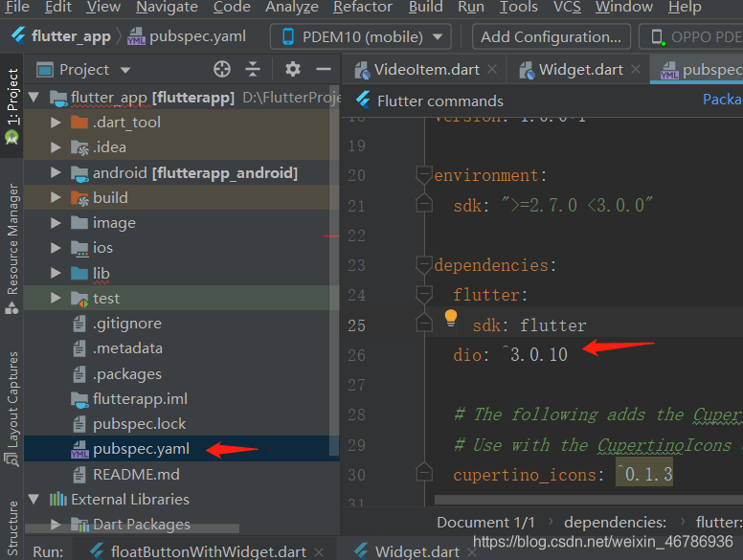This screenshot has height=560, width=743.
Task: Open the 1: Project tool window tab
Action: (12, 97)
